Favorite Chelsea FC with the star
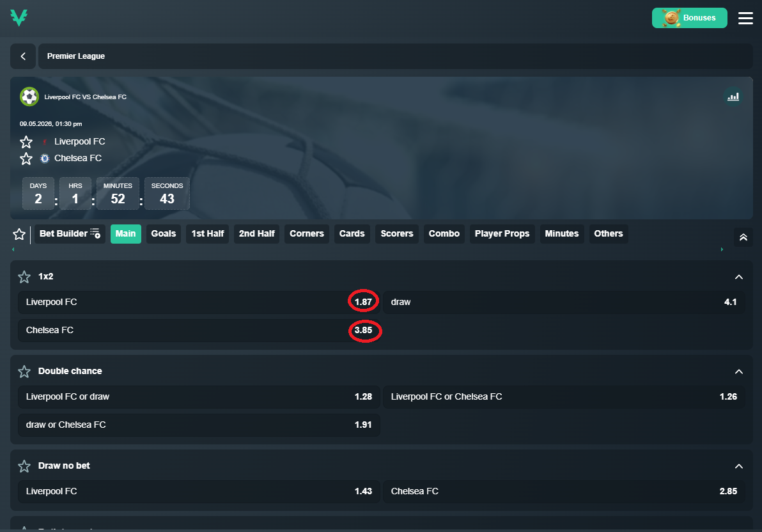 pos(26,159)
